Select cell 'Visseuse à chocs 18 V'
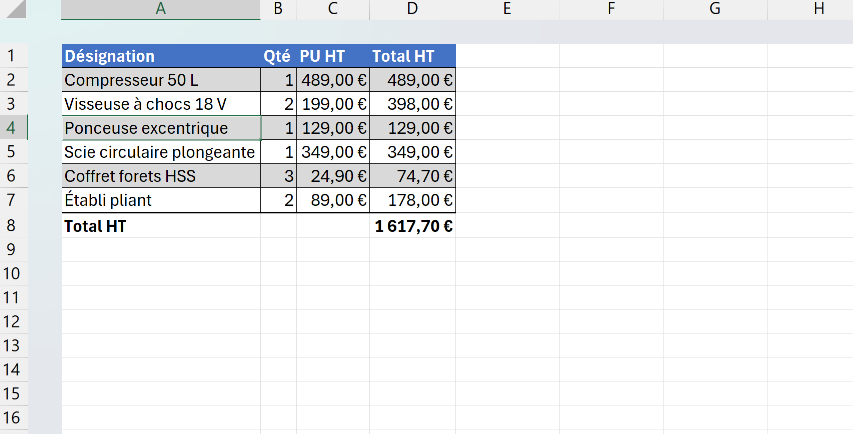The image size is (853, 434). tap(161, 104)
